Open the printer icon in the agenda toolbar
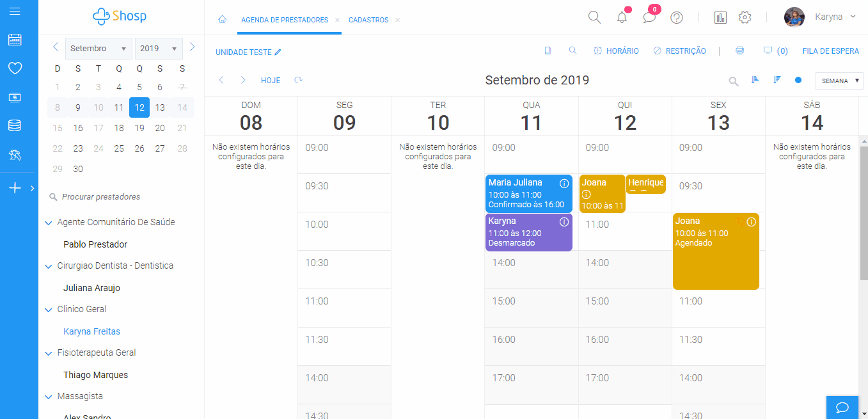 tap(740, 51)
